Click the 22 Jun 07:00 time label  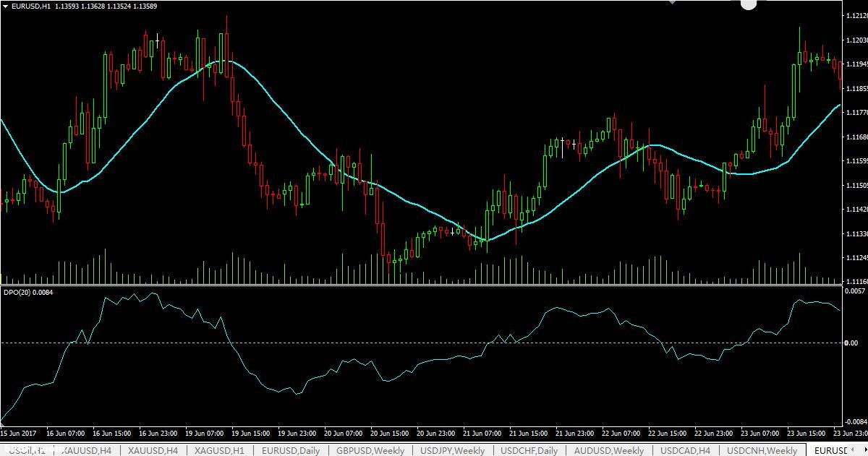pyautogui.click(x=623, y=434)
